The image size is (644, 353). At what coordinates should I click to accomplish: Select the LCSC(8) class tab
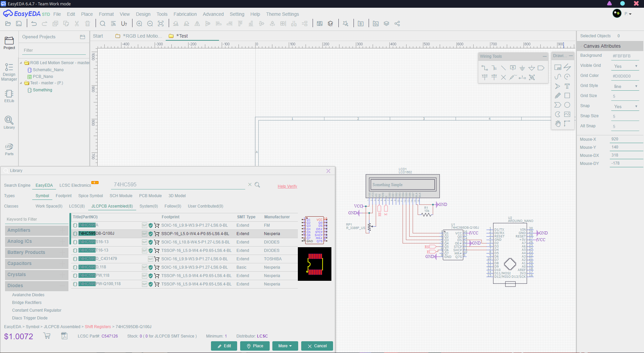point(77,206)
